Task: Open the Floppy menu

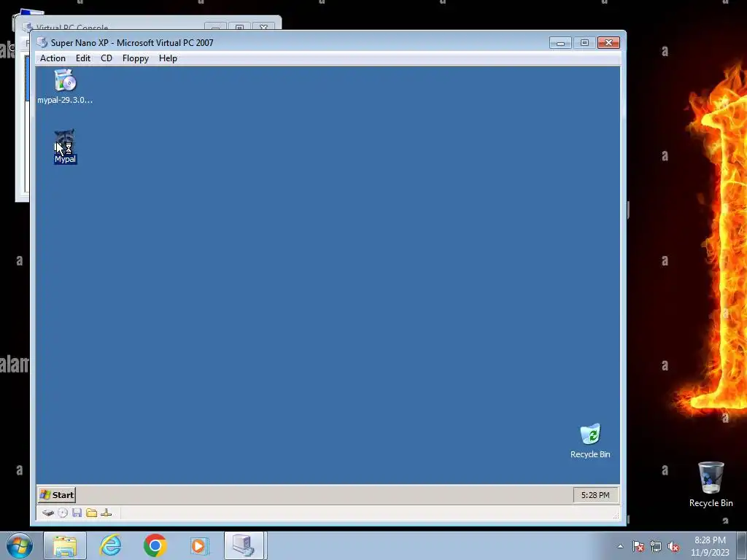Action: pos(135,58)
